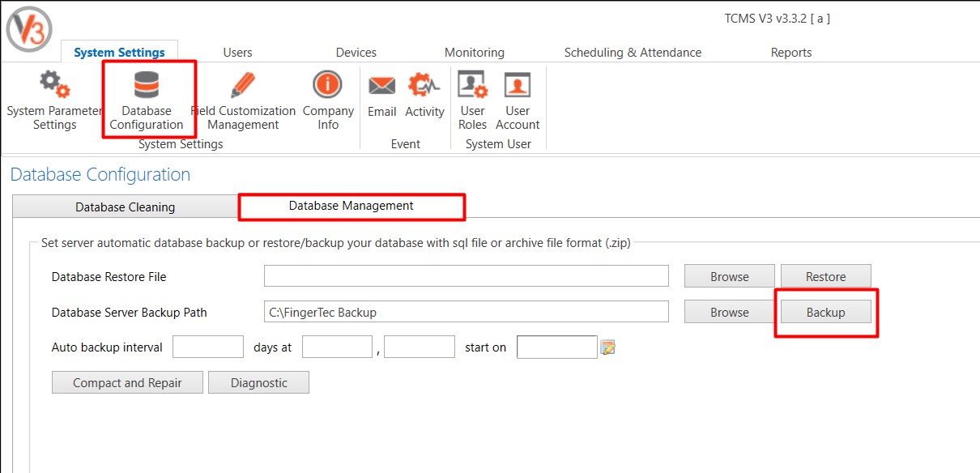Click the Restore button
This screenshot has height=473, width=980.
coord(825,276)
